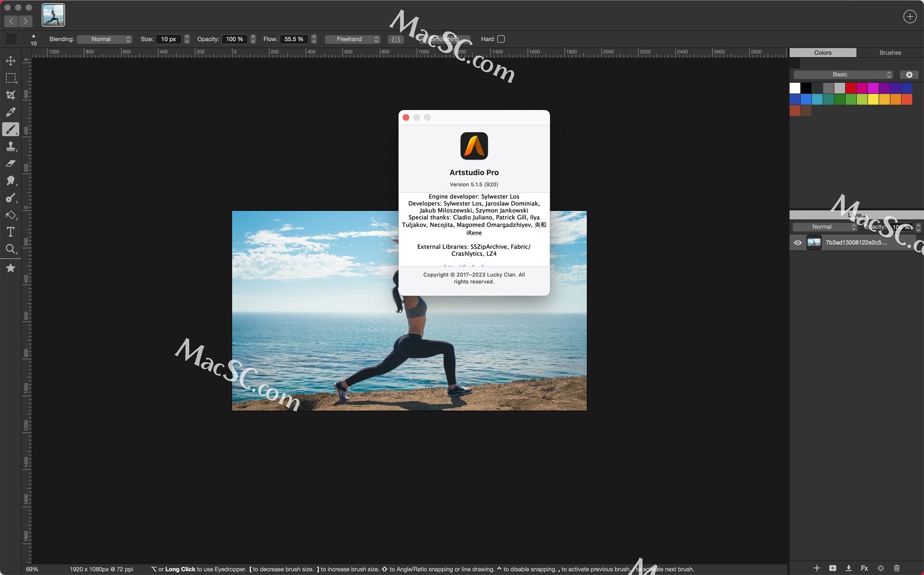Click the Artstudio Pro app logo
The height and width of the screenshot is (575, 924).
(474, 146)
